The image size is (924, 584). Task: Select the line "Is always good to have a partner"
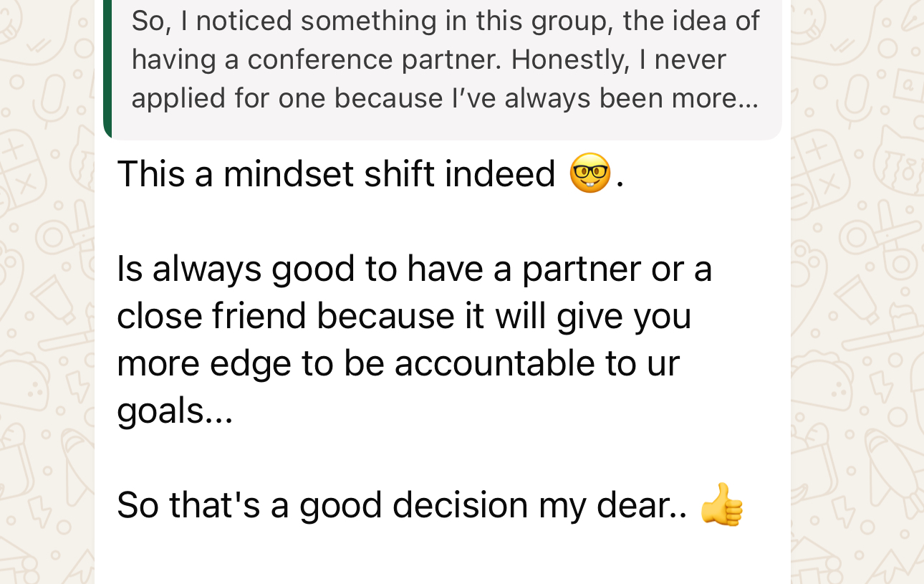414,269
